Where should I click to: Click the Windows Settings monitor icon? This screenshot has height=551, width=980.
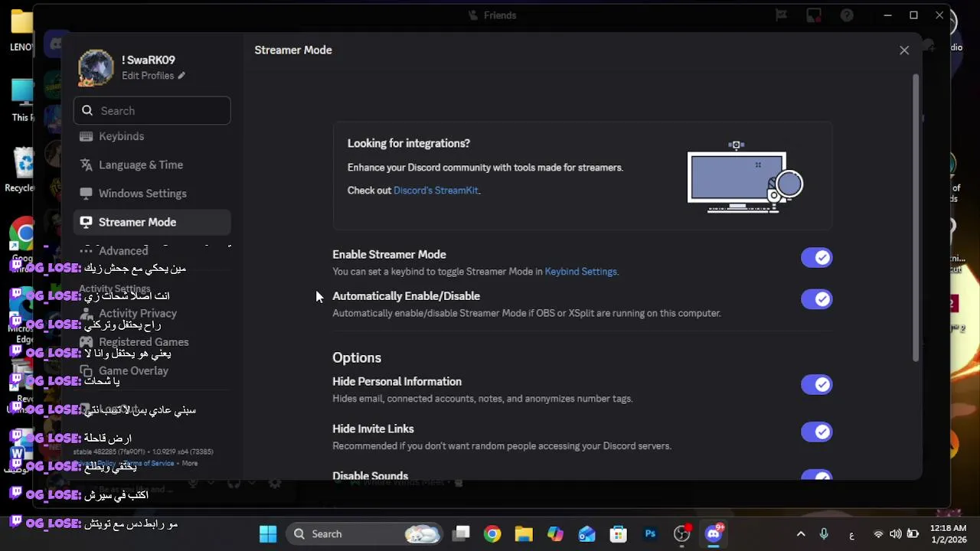coord(87,194)
